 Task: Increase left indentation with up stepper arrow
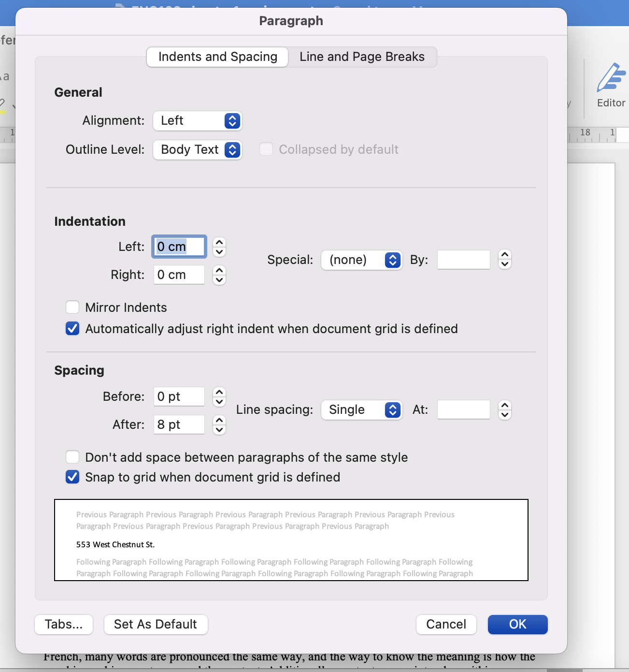219,242
